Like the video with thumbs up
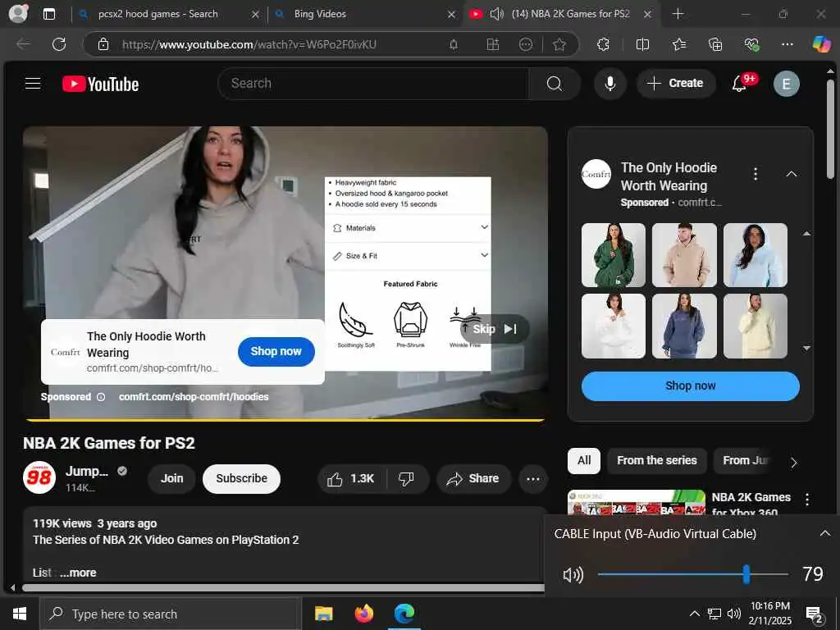The height and width of the screenshot is (630, 840). click(x=351, y=478)
